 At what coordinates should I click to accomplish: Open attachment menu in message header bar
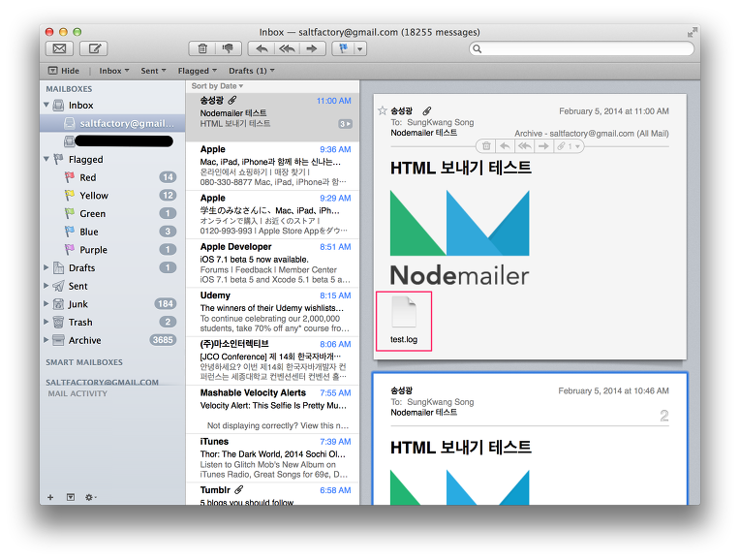pos(568,146)
